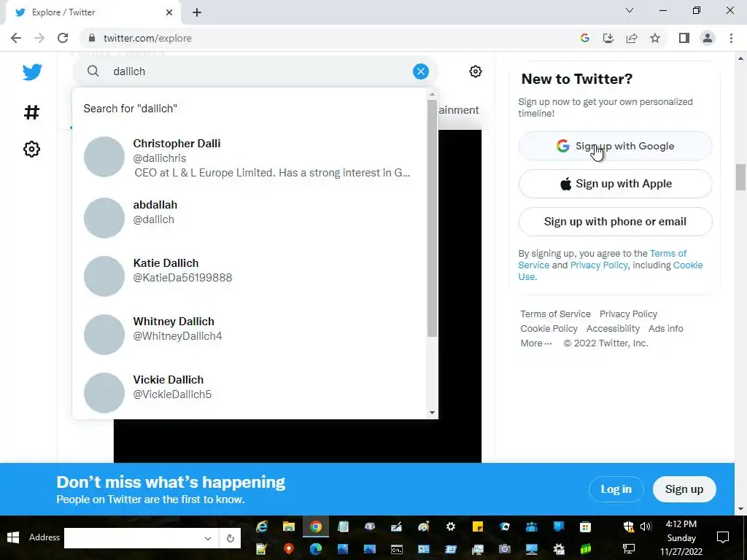This screenshot has width=747, height=560.
Task: Click Katie Dallich avatar
Action: (x=104, y=276)
